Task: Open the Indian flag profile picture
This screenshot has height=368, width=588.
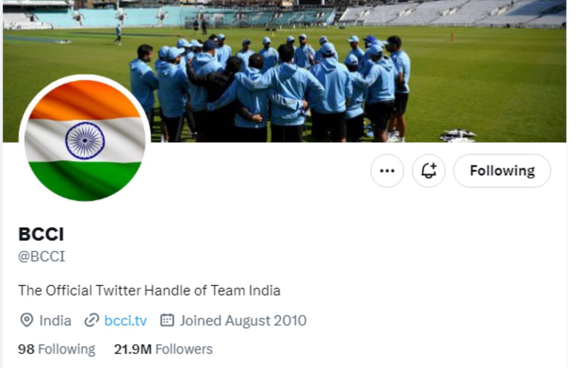Action: [x=85, y=138]
